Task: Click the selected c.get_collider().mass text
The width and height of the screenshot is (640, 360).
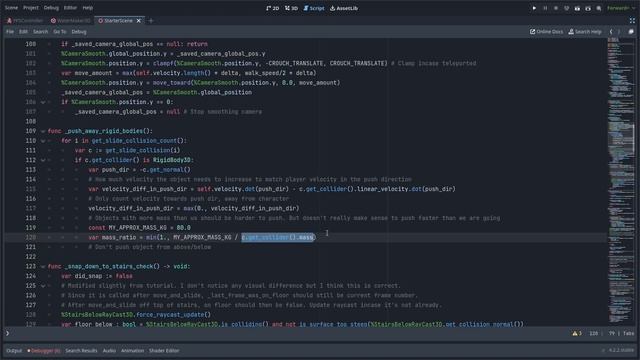Action: [278, 237]
